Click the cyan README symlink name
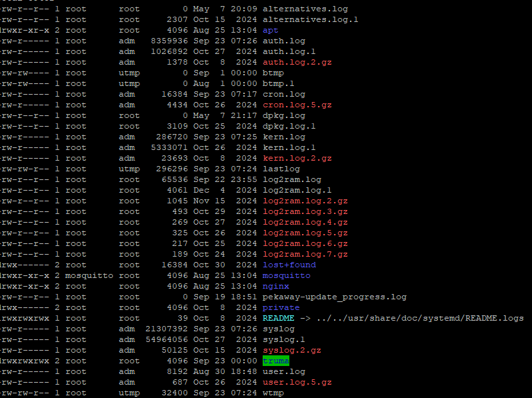532x398 pixels. (x=278, y=318)
